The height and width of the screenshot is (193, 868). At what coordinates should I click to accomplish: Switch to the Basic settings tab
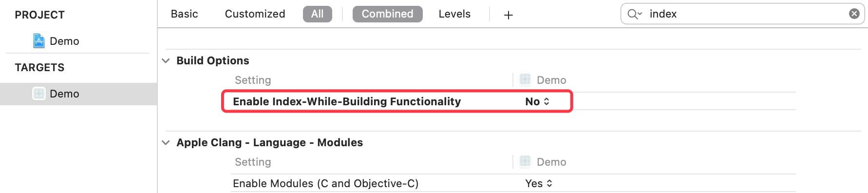click(x=184, y=14)
